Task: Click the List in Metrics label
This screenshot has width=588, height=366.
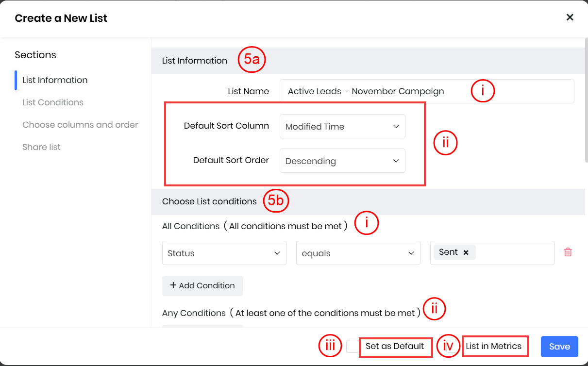Action: 493,346
